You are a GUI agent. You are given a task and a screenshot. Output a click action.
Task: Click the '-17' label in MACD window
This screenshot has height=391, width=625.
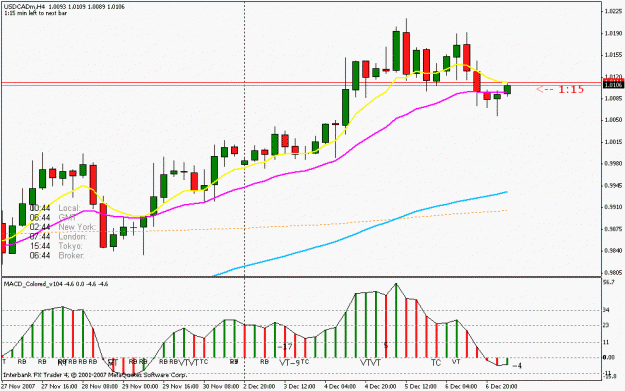pyautogui.click(x=285, y=347)
